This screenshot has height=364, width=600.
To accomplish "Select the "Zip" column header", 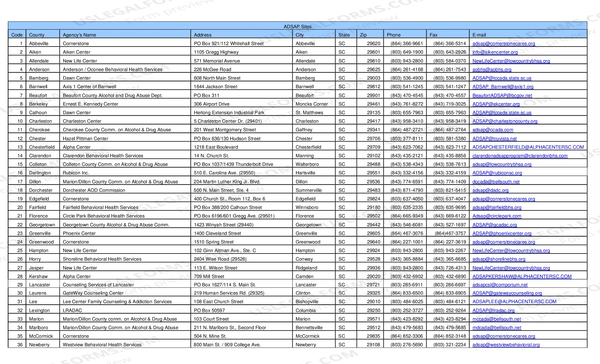I will (363, 35).
